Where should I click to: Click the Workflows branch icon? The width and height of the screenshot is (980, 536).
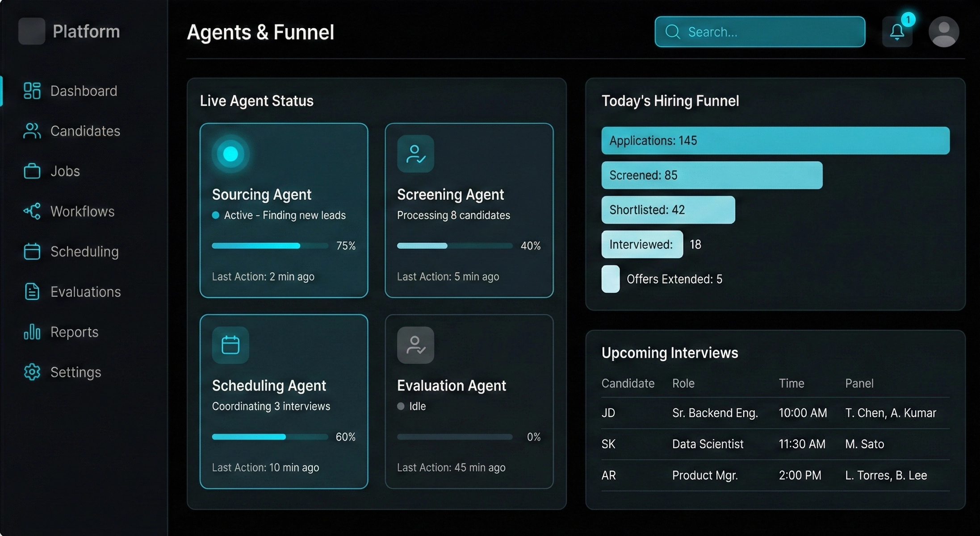(x=31, y=211)
